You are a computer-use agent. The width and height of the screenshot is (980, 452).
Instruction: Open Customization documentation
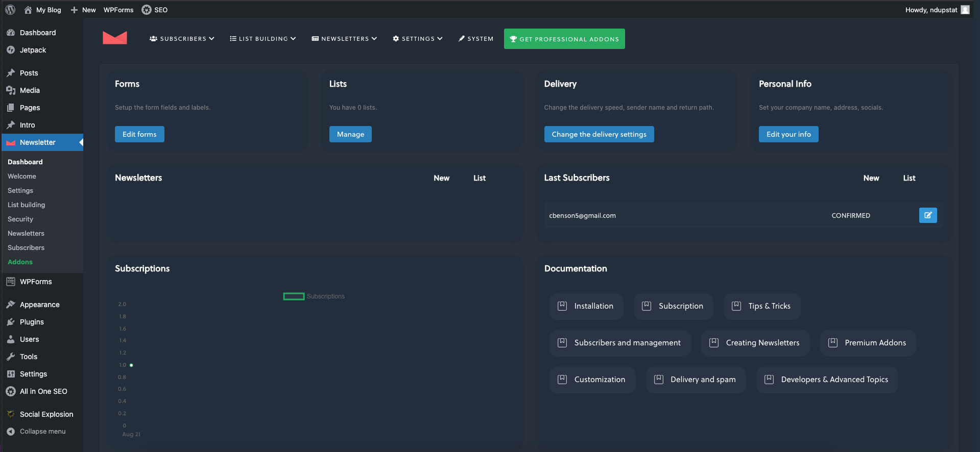click(592, 380)
